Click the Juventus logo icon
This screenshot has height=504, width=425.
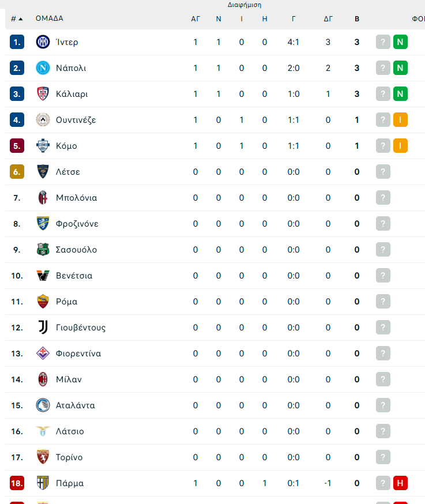tap(43, 328)
